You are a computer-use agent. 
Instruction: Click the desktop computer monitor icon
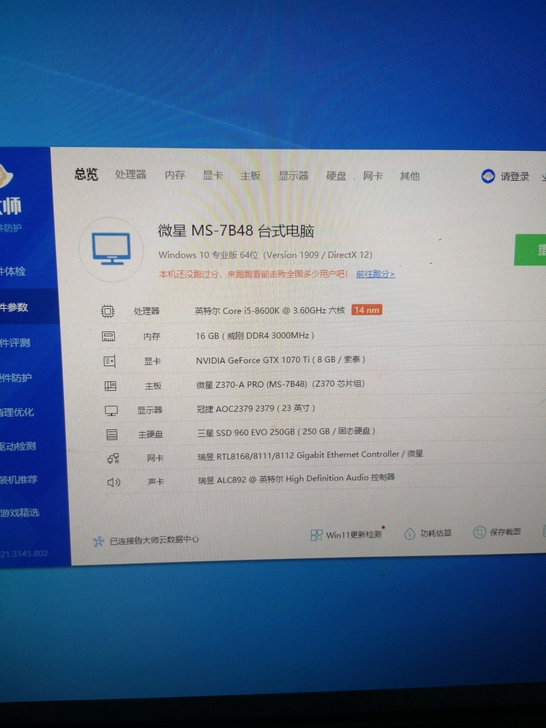click(111, 249)
